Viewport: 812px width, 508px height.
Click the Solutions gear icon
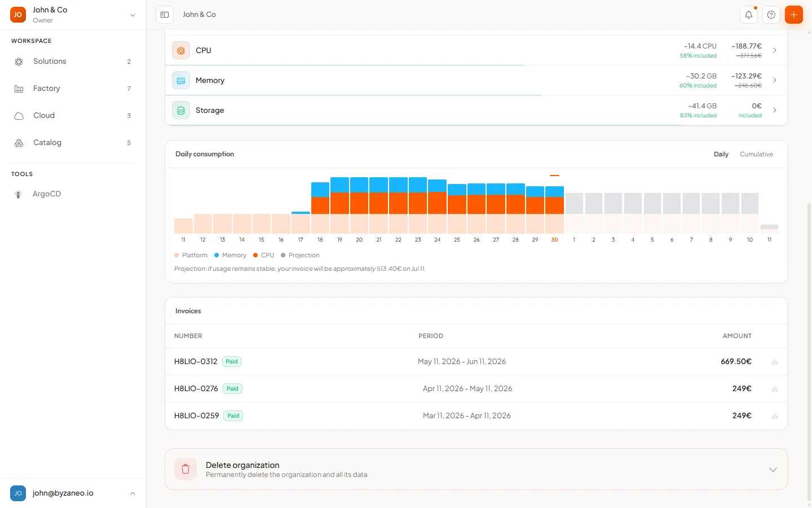pos(19,62)
